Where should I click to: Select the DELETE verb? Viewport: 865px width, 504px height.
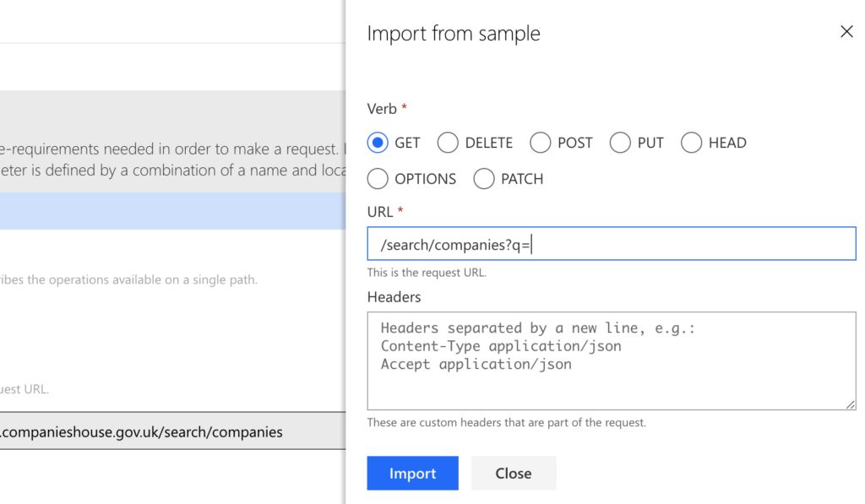[448, 143]
